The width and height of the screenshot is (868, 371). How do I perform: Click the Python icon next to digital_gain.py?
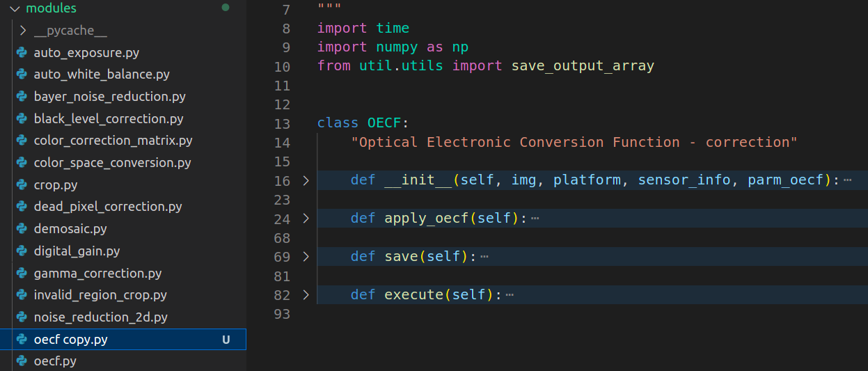click(x=22, y=251)
